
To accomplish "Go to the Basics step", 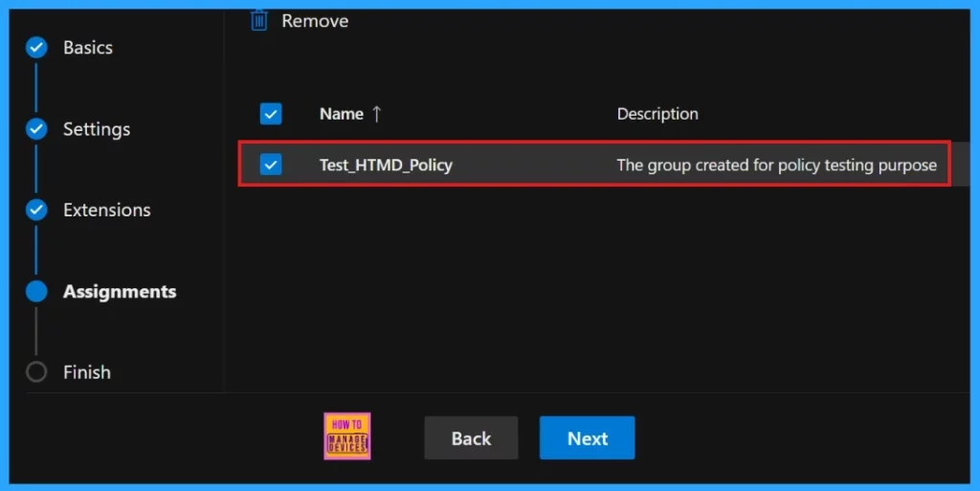I will point(87,48).
